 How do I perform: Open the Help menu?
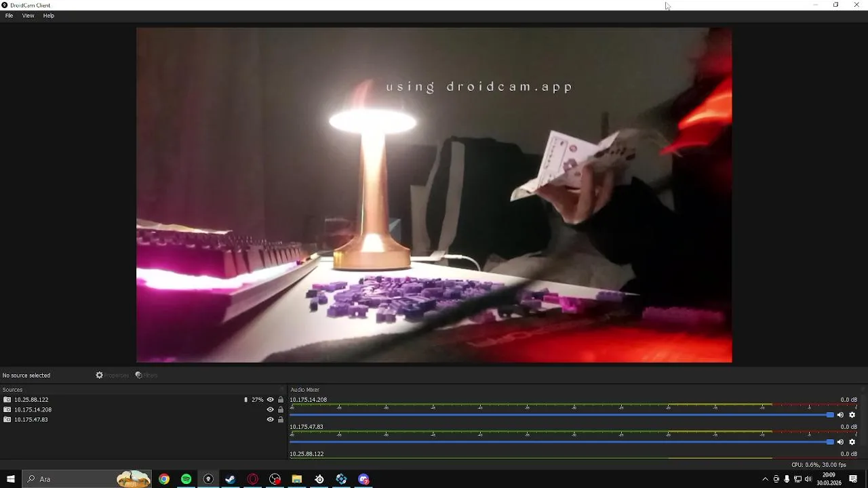[x=49, y=16]
